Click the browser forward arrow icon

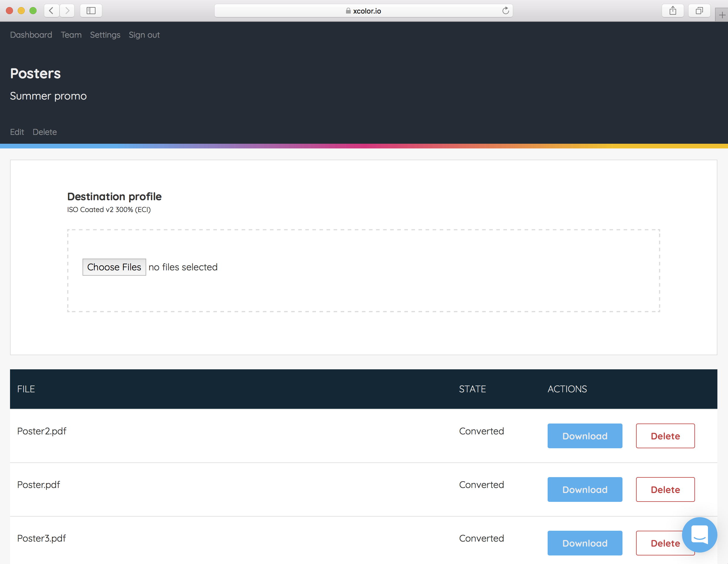(67, 11)
